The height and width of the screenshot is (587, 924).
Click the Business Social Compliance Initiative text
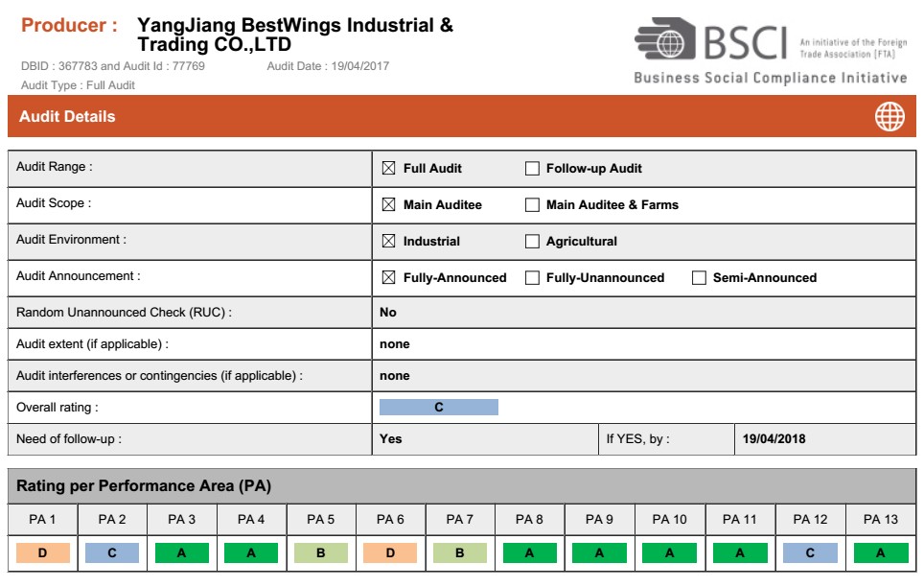770,78
